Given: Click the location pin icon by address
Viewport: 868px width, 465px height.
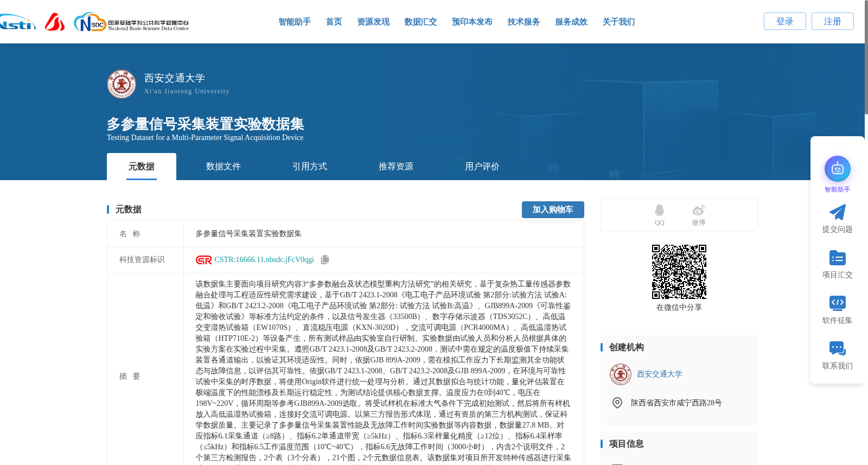Looking at the screenshot, I should click(x=617, y=403).
